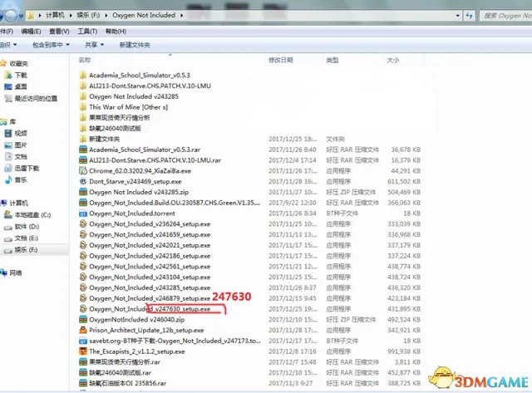Click the ALI213-Dont.Starve.CHS.PATCH.V.10-LMU folder icon
Screen dimensions: 532x393
coord(83,86)
